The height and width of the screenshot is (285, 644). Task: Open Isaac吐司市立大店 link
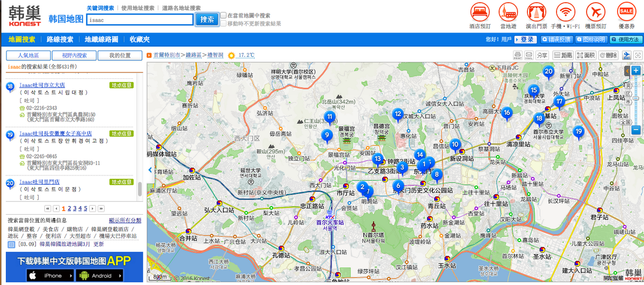[42, 85]
